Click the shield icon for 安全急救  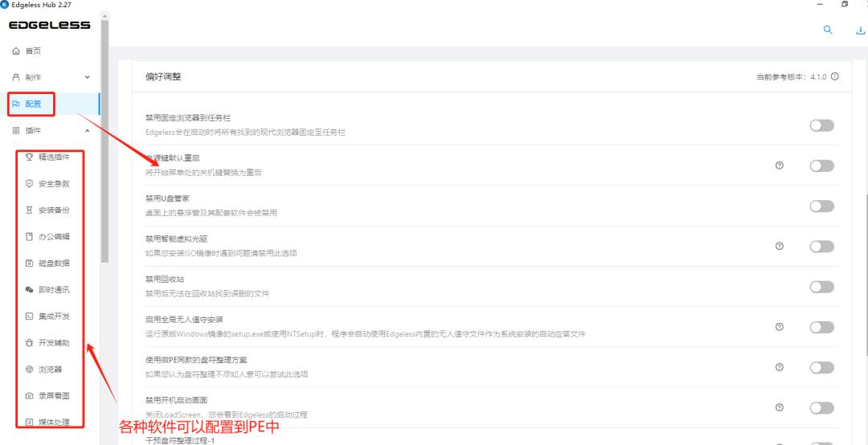30,183
